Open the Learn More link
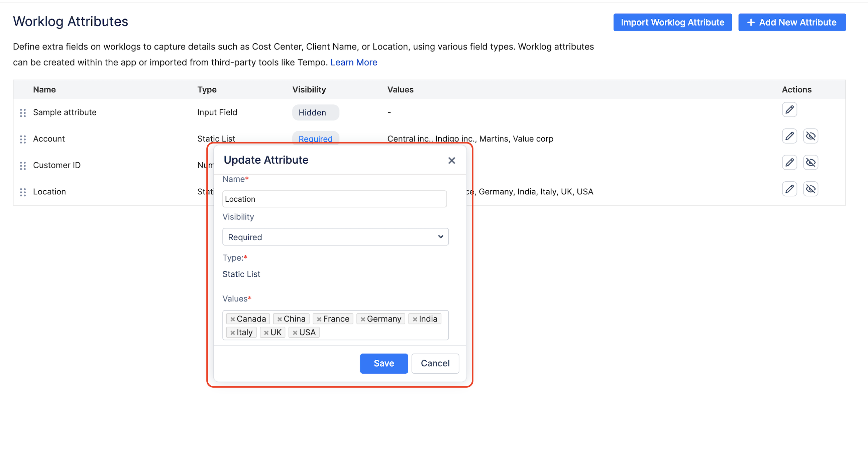This screenshot has width=868, height=465. (x=353, y=62)
